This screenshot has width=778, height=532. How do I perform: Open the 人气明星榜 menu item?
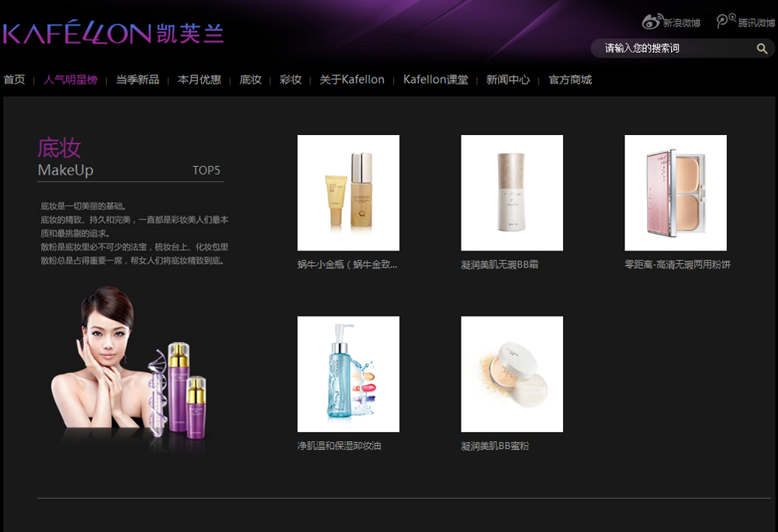pyautogui.click(x=71, y=79)
